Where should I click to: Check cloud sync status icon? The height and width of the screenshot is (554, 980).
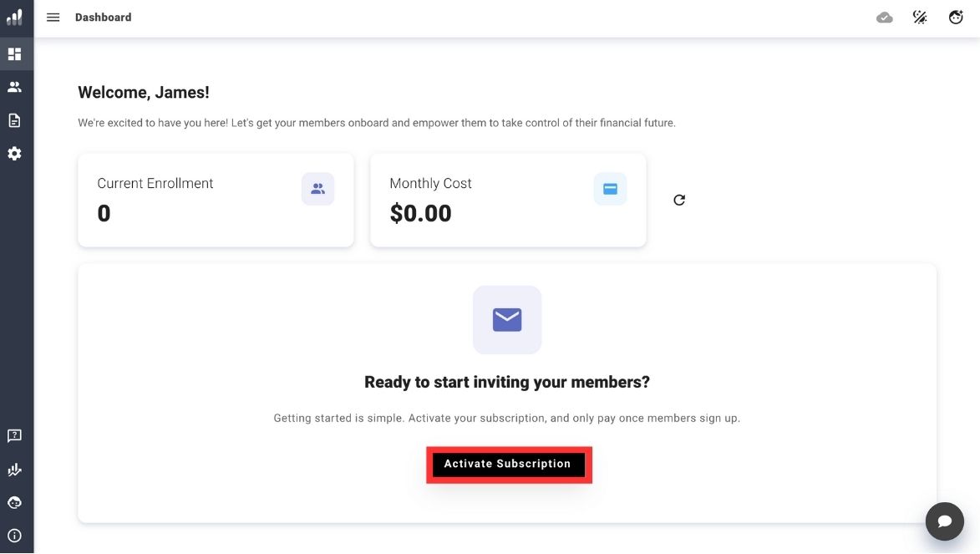pyautogui.click(x=885, y=17)
